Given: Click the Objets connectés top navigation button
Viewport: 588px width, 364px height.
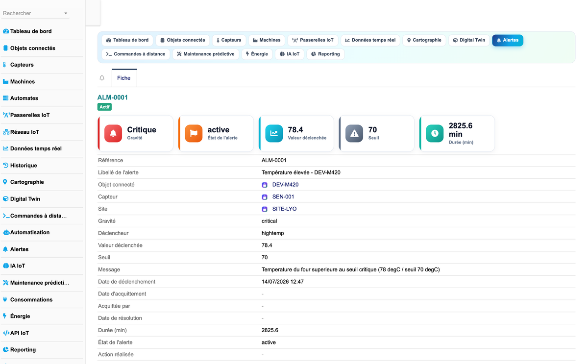Looking at the screenshot, I should (183, 40).
